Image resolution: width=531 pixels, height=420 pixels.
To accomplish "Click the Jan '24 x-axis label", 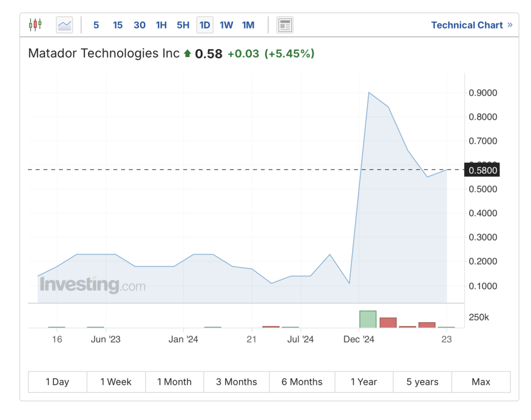I will pyautogui.click(x=183, y=340).
